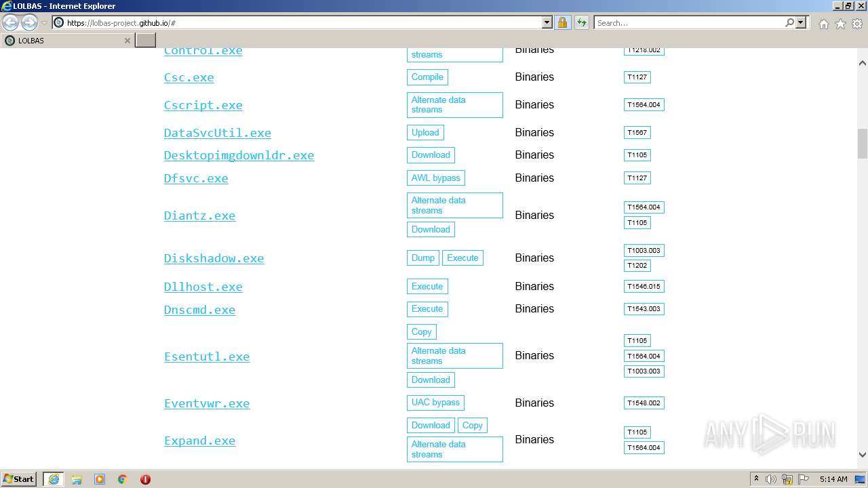Click the T1548.002 technique tag

644,403
